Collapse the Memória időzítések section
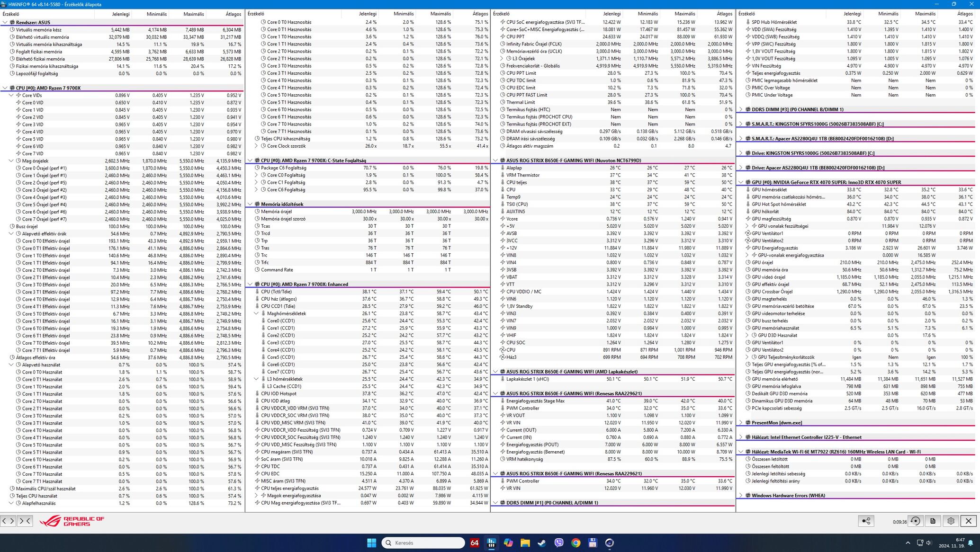The height and width of the screenshot is (552, 980). tap(250, 204)
